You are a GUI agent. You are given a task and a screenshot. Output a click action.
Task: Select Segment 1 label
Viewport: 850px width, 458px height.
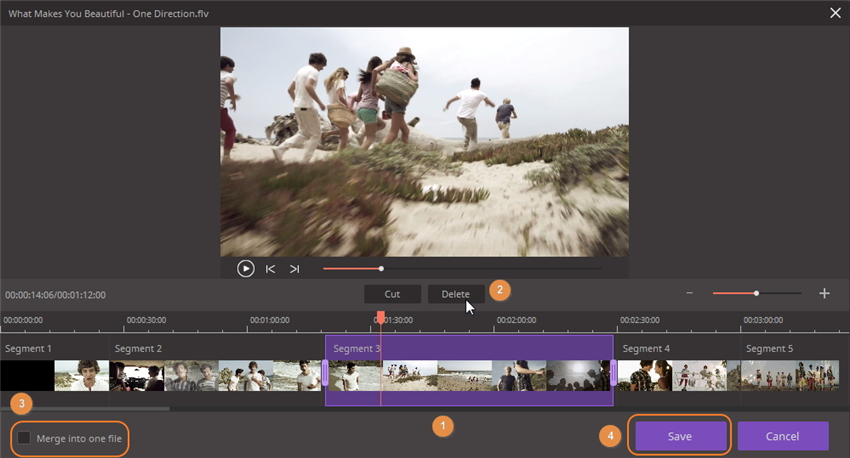click(28, 349)
